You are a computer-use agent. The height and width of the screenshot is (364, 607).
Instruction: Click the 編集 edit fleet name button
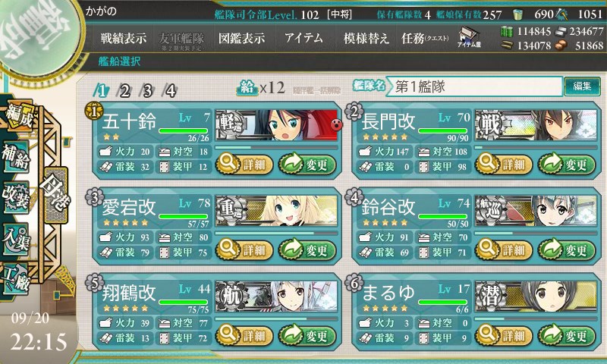point(582,86)
